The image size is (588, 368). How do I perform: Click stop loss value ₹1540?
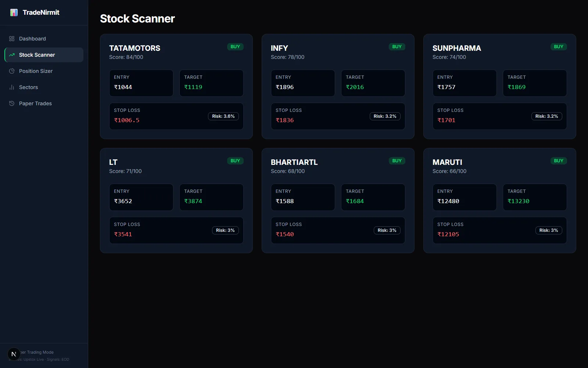[284, 234]
